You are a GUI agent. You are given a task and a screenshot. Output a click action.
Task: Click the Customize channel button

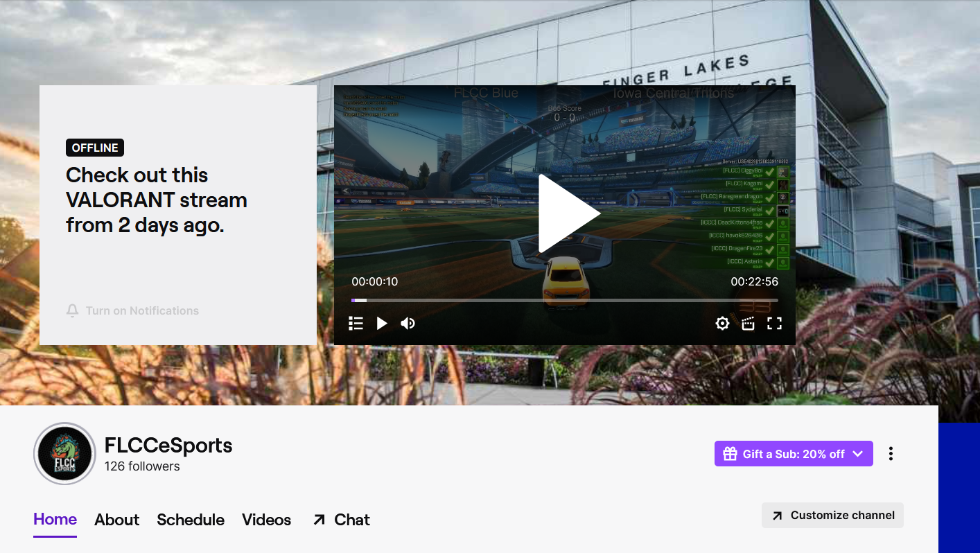(x=832, y=515)
